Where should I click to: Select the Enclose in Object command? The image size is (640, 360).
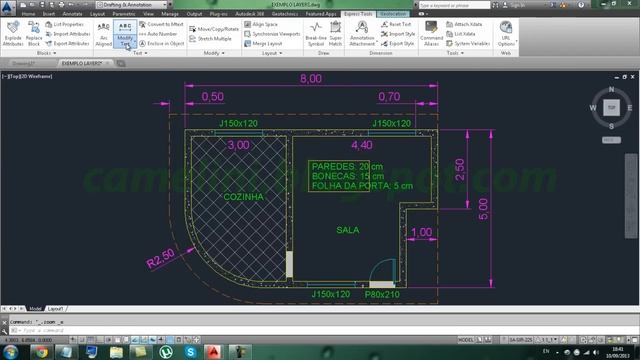[162, 43]
